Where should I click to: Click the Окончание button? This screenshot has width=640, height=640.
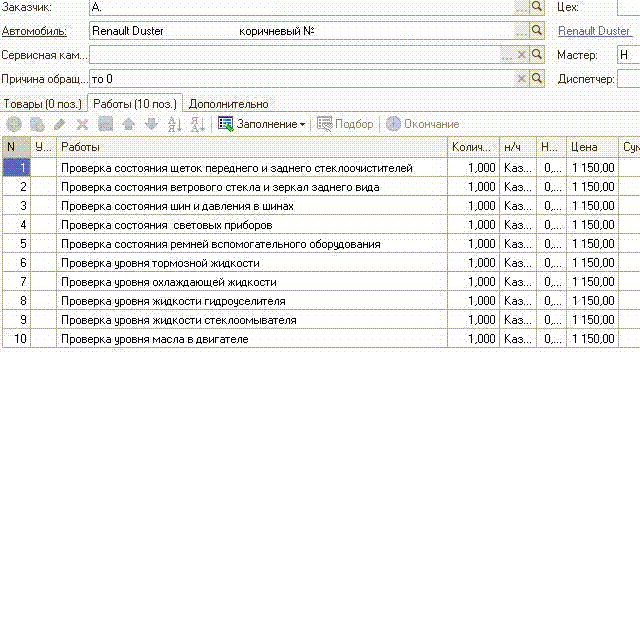click(423, 124)
